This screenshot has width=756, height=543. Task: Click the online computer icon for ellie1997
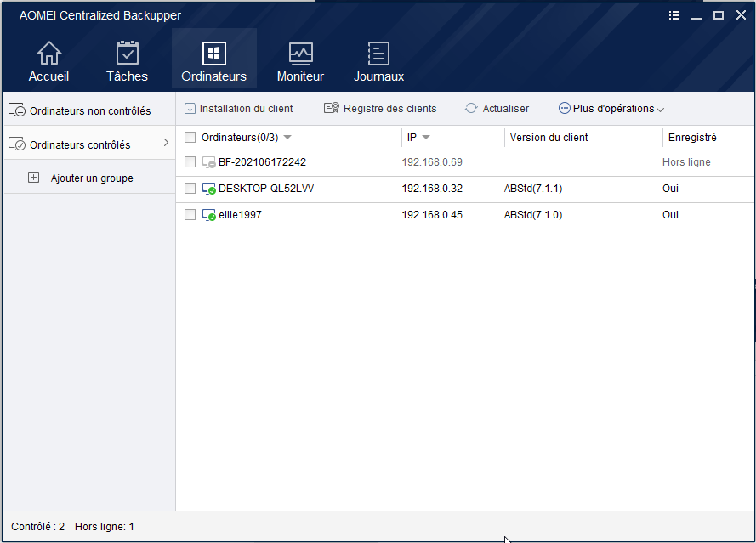tap(208, 215)
